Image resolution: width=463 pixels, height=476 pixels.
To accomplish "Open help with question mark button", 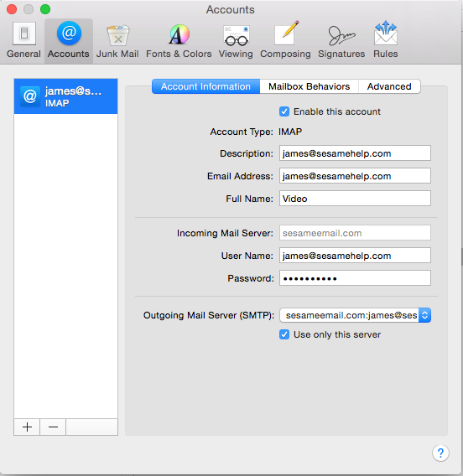I will click(440, 453).
